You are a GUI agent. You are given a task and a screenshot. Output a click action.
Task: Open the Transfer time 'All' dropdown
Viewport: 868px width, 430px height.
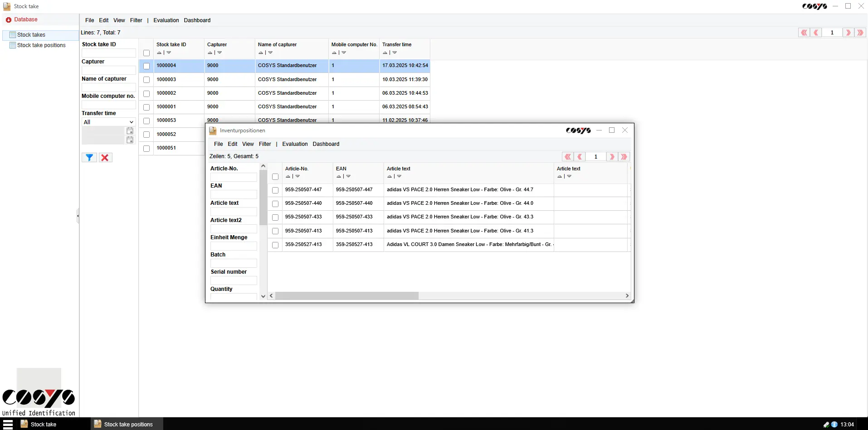pyautogui.click(x=109, y=122)
